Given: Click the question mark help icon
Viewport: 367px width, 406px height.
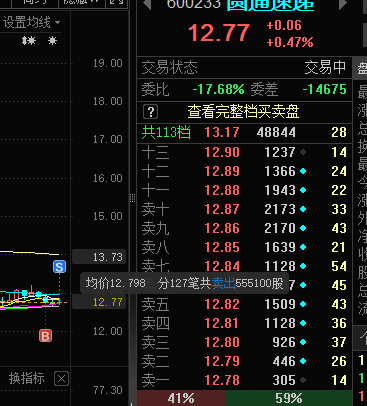Looking at the screenshot, I should pos(150,112).
